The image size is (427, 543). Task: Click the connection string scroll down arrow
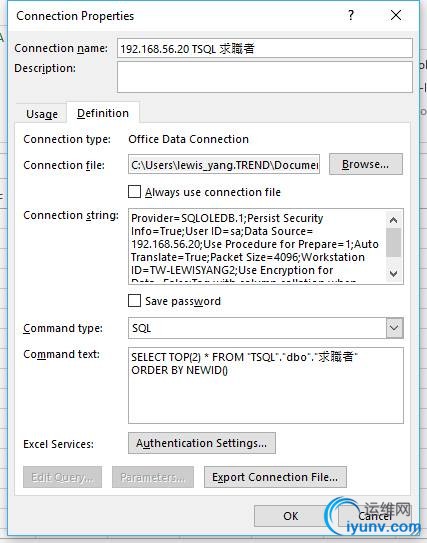point(393,273)
